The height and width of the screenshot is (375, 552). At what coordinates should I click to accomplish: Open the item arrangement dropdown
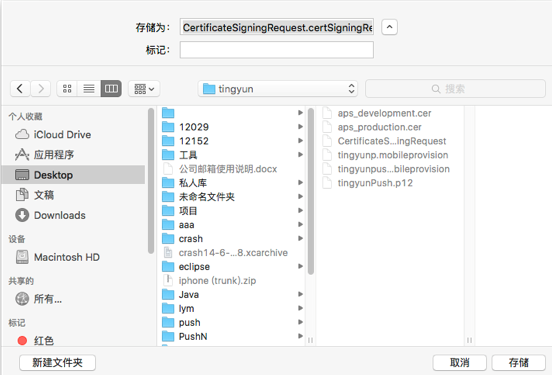[x=144, y=89]
